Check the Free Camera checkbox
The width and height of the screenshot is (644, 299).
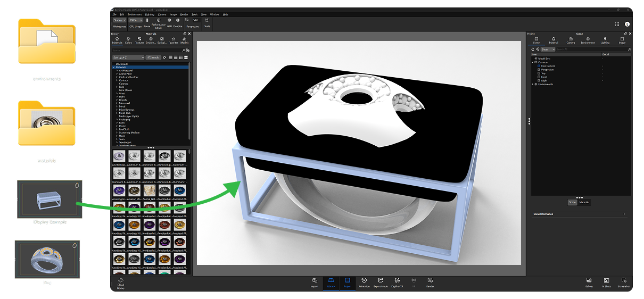(x=539, y=66)
